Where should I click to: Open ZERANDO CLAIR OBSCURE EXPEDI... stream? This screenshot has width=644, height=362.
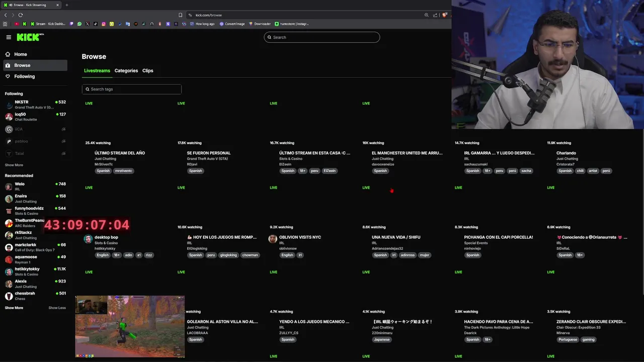click(x=591, y=322)
